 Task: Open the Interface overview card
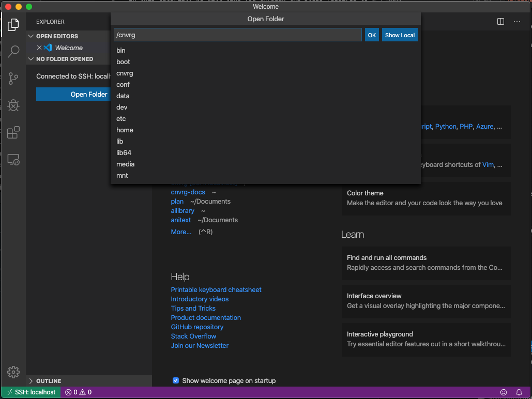tap(426, 301)
